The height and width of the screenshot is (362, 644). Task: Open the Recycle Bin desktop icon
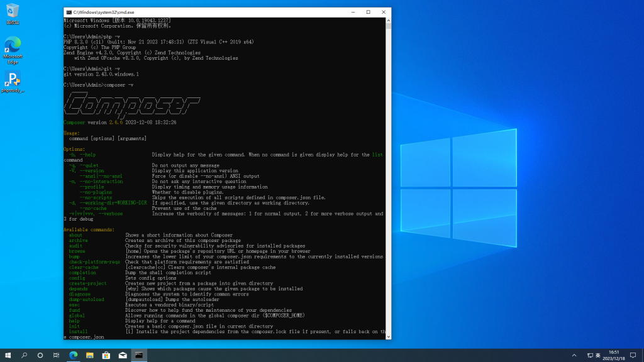[x=13, y=14]
